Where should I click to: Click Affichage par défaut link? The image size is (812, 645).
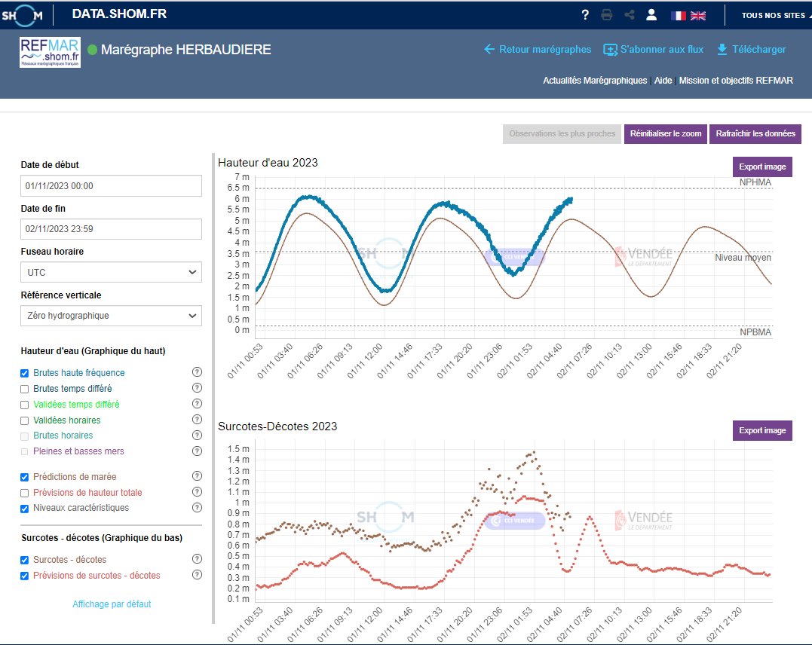click(x=112, y=604)
